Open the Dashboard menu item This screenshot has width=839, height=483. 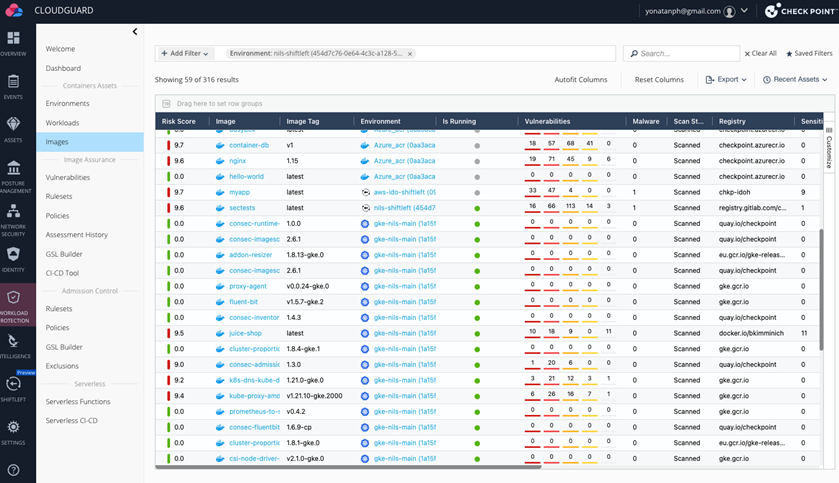[63, 68]
